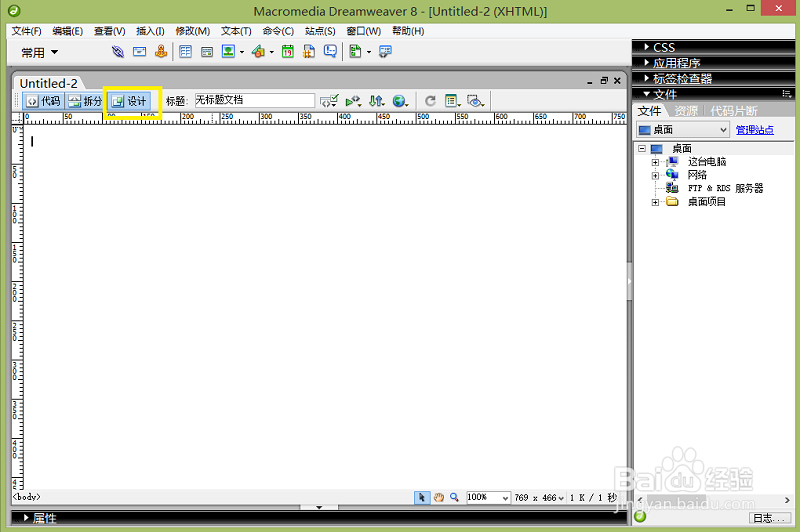
Task: Click the Refresh Design View icon
Action: tap(430, 101)
